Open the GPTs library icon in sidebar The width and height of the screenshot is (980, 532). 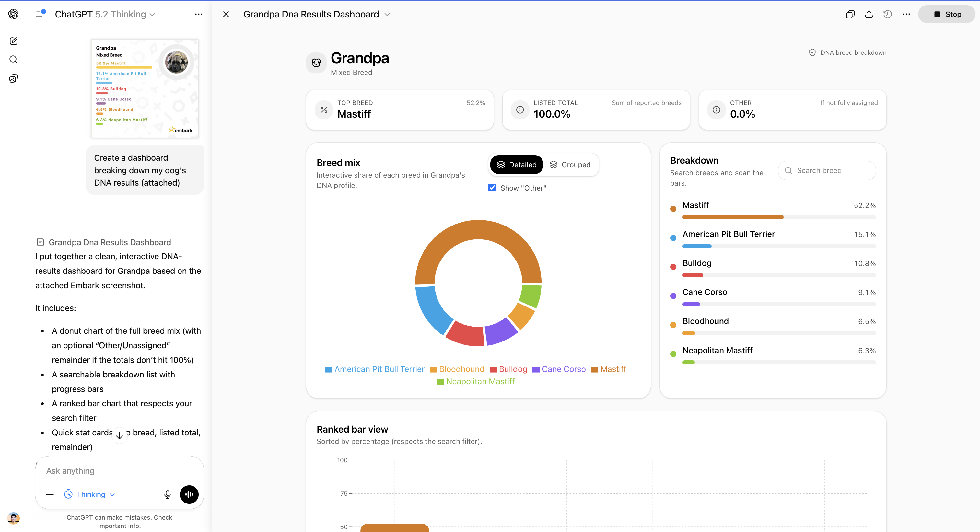[x=13, y=78]
